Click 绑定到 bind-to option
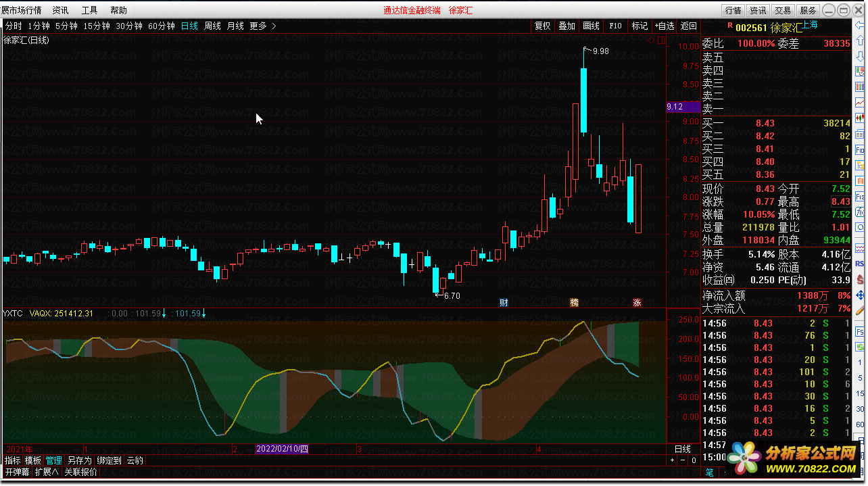The width and height of the screenshot is (868, 486). point(109,460)
